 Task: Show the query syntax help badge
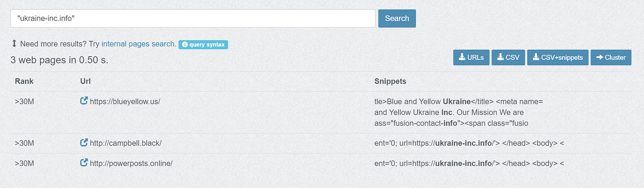tap(203, 44)
